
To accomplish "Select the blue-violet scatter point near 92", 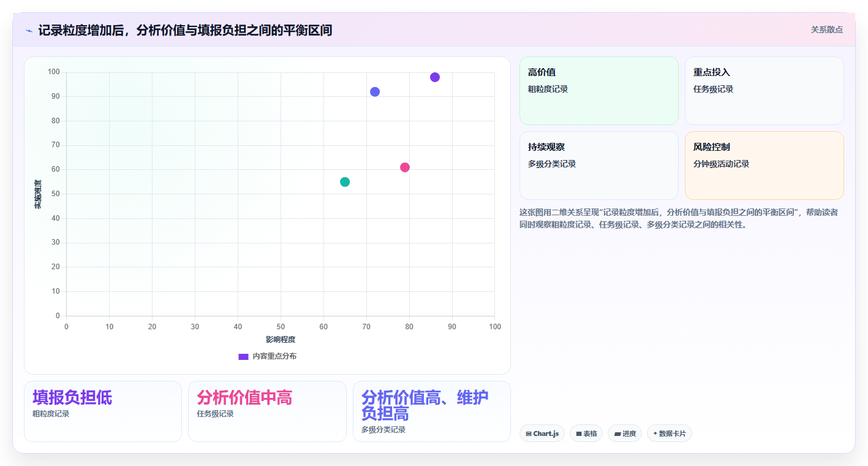I will pyautogui.click(x=375, y=92).
